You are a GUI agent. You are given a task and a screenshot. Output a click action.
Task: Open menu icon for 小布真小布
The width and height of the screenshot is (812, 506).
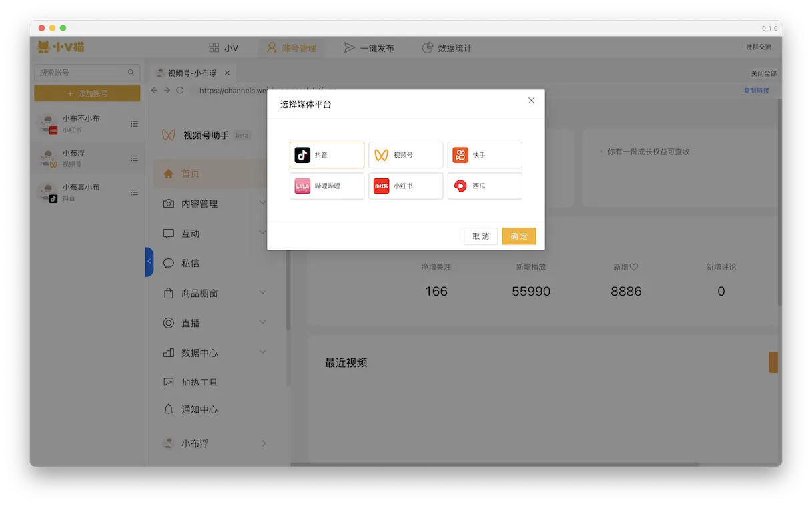(134, 192)
